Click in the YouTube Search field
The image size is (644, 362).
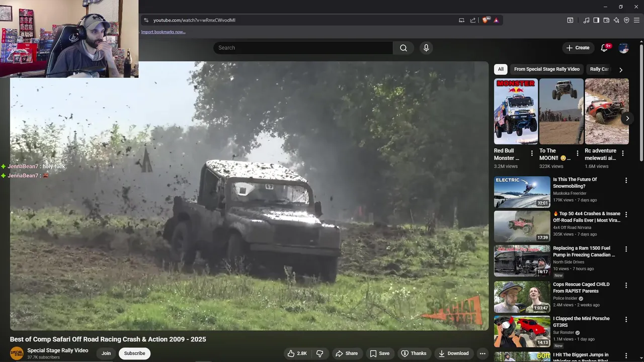pyautogui.click(x=303, y=48)
